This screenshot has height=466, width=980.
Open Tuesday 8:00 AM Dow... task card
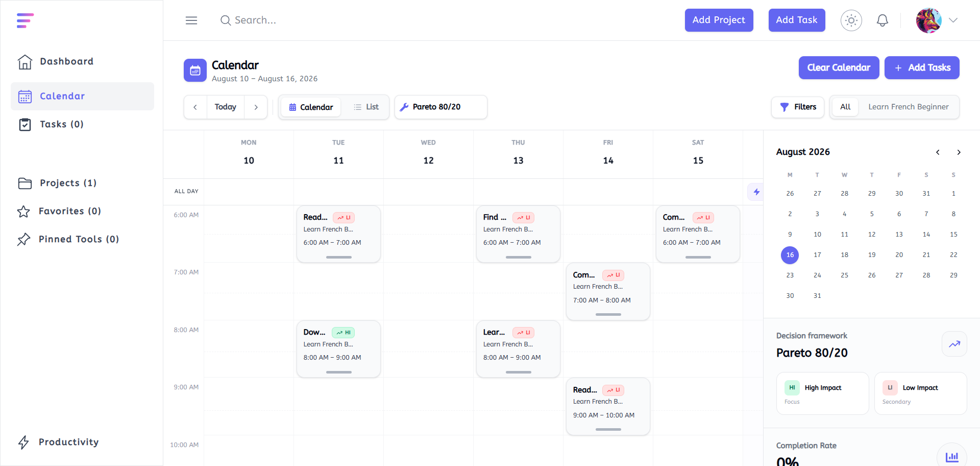coord(338,349)
